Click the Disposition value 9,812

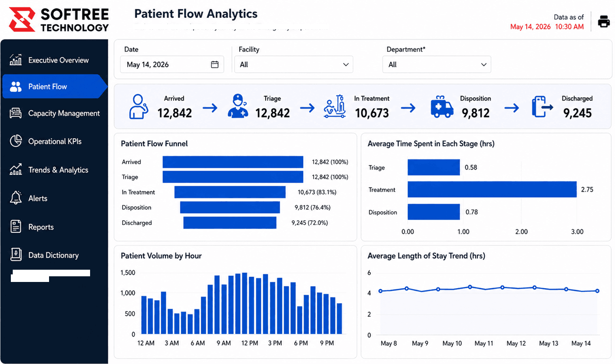pyautogui.click(x=475, y=113)
